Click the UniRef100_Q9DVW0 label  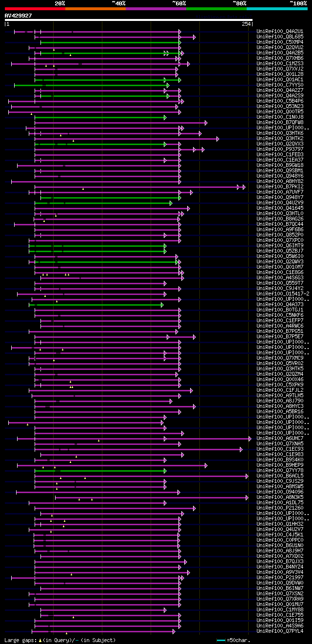pos(280,583)
